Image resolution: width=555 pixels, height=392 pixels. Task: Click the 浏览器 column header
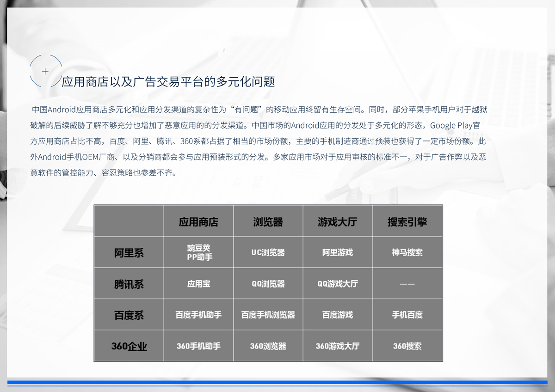pos(268,221)
